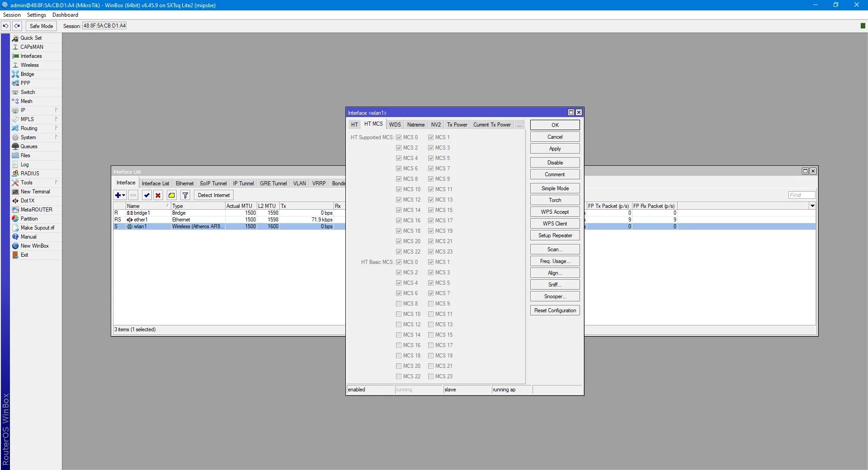Open RADIUS sidebar entry

click(x=30, y=174)
